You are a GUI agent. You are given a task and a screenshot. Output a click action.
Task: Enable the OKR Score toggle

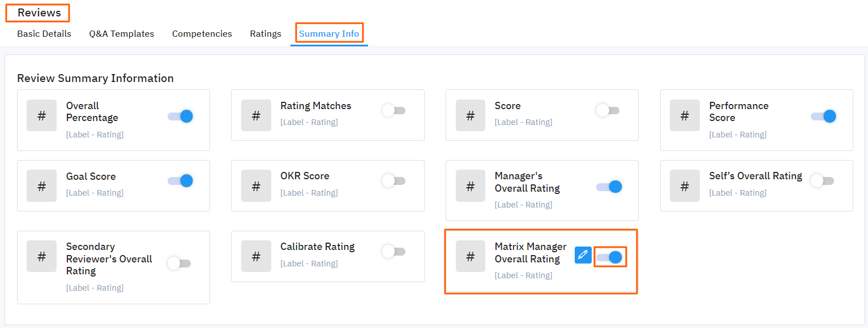[x=394, y=181]
